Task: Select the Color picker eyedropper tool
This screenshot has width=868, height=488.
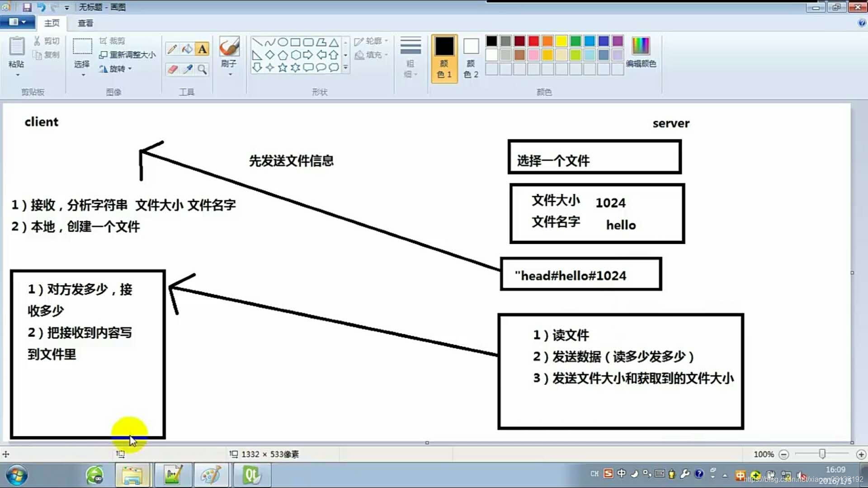Action: pos(187,69)
